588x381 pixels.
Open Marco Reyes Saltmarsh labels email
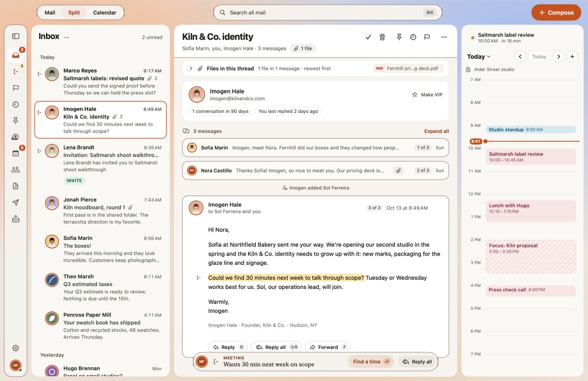(x=101, y=82)
